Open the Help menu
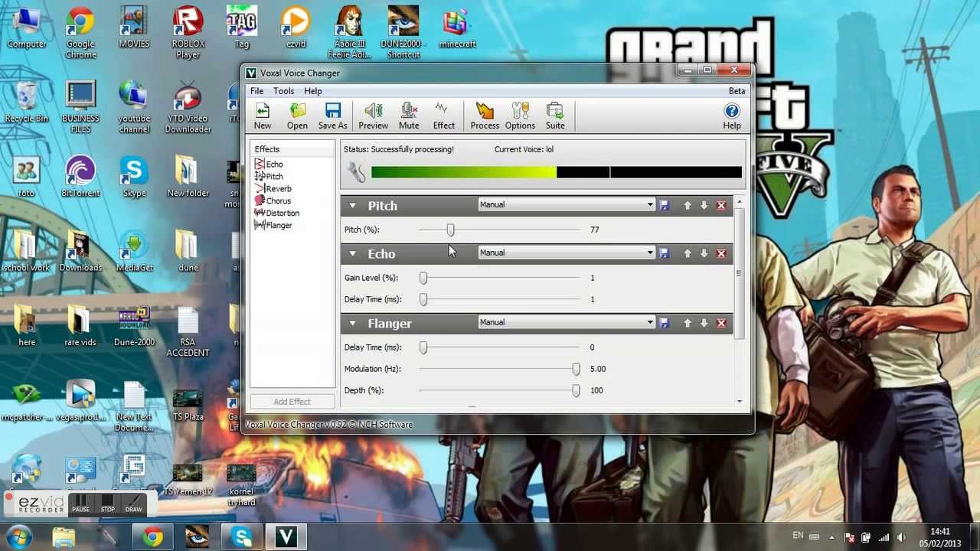This screenshot has width=980, height=551. pyautogui.click(x=313, y=91)
